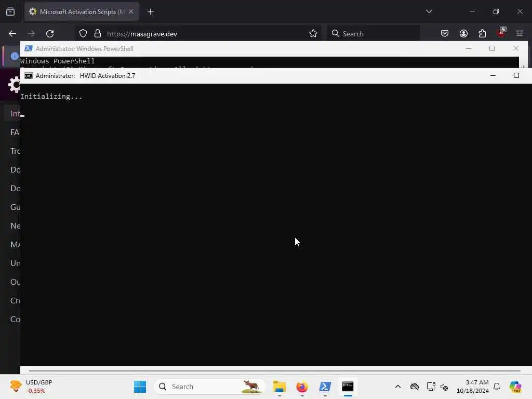Bookmark this page with the star
This screenshot has width=532, height=399.
click(313, 34)
